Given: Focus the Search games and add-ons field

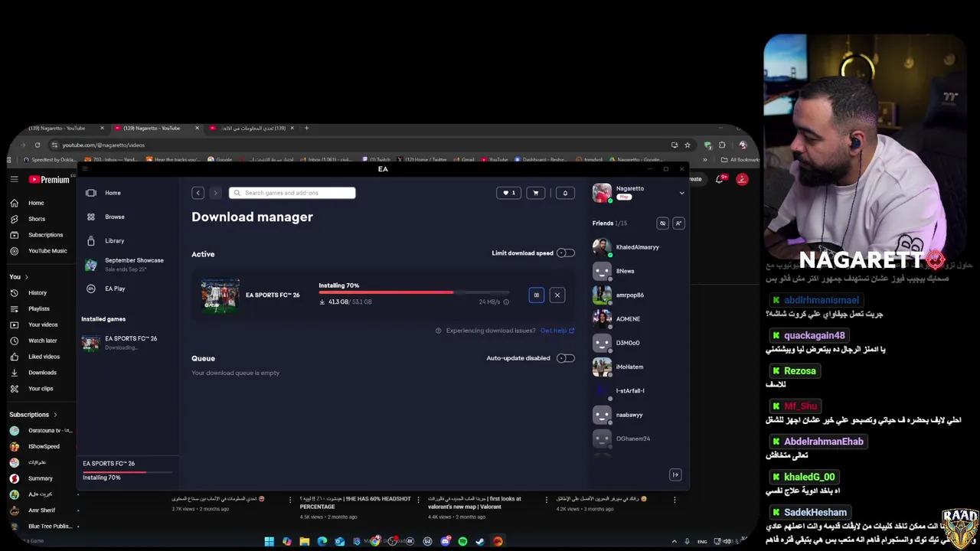Looking at the screenshot, I should click(x=292, y=193).
